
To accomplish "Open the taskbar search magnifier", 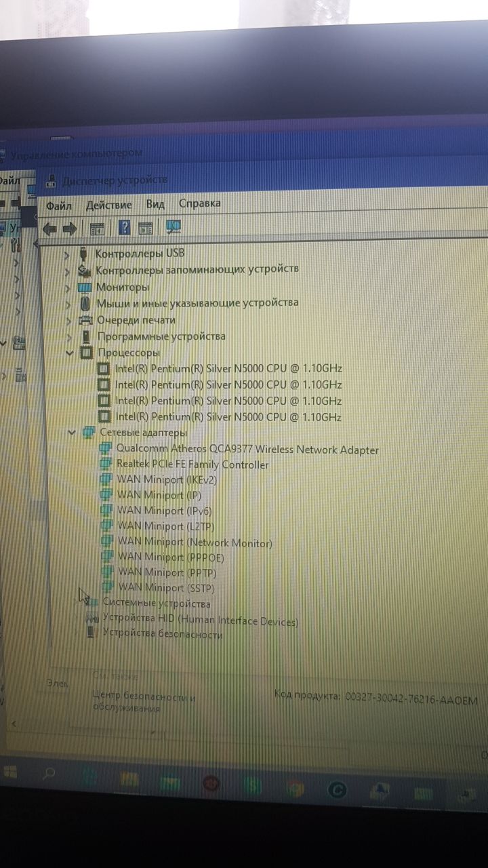I will tap(49, 773).
